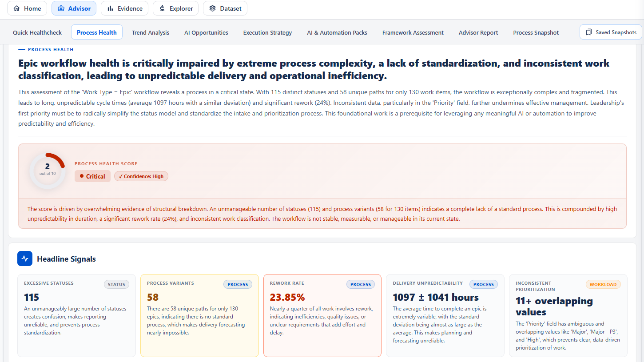
Task: Open the Process Snapshot tab
Action: [536, 32]
